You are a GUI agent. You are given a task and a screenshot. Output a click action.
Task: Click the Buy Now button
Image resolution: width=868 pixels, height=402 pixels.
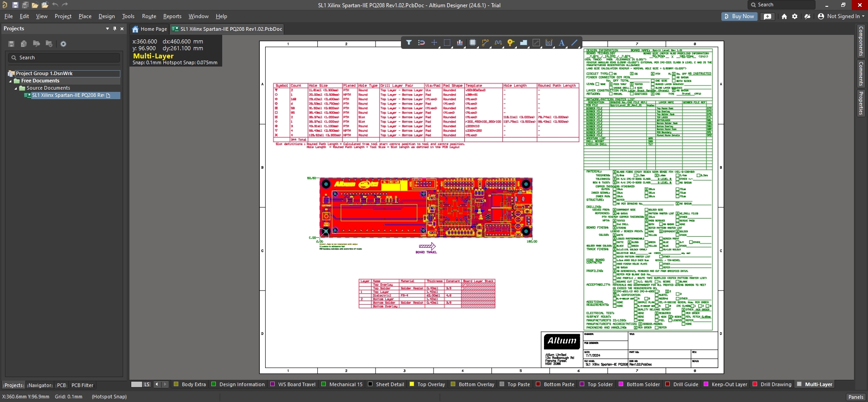[x=739, y=16]
